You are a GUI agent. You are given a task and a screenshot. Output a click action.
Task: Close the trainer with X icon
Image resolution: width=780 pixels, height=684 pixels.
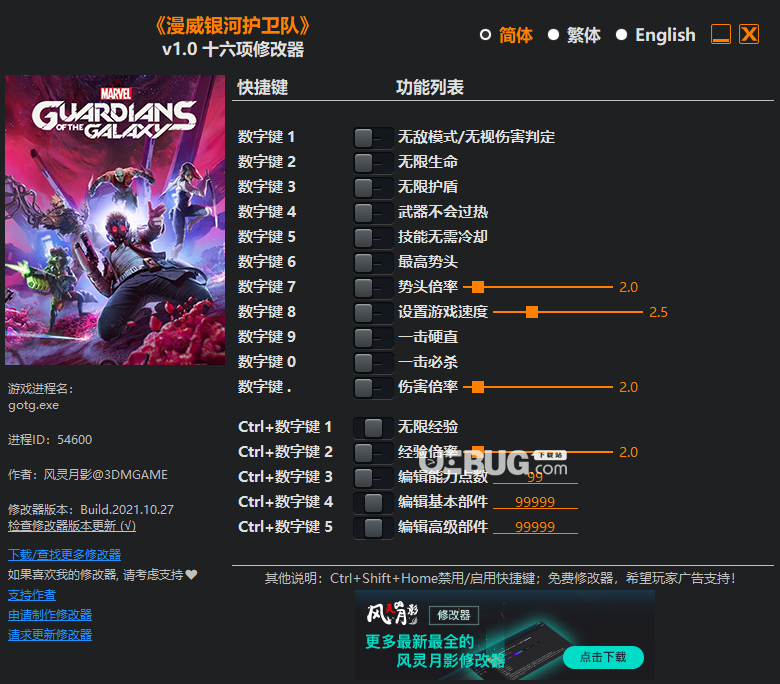[749, 34]
